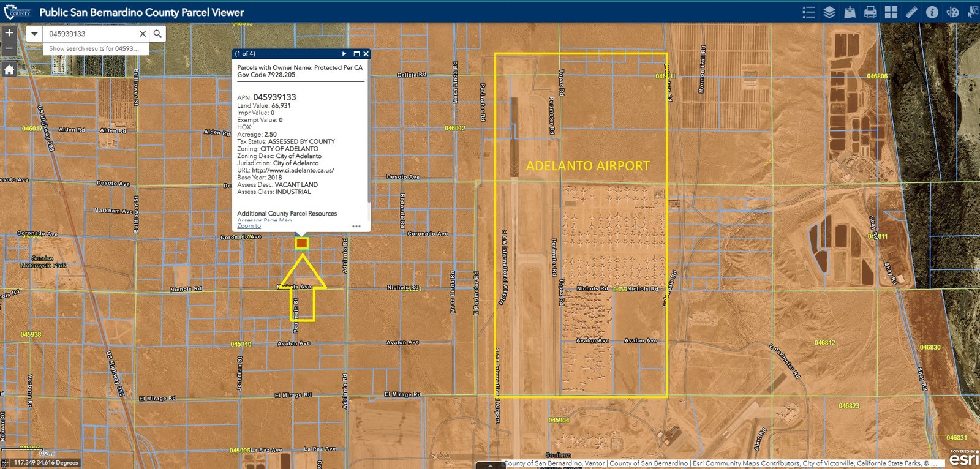Screen dimensions: 980x469
Task: Clear the search text with X
Action: (143, 34)
